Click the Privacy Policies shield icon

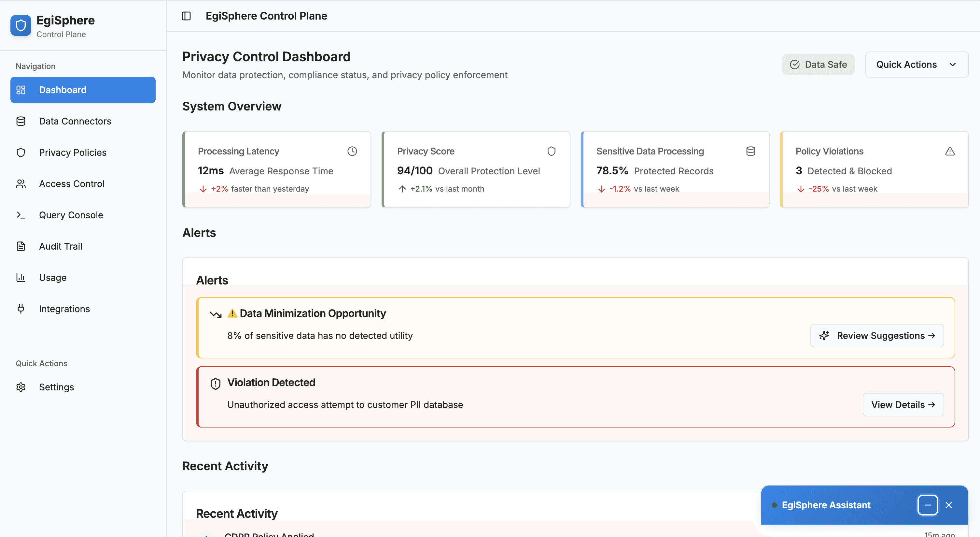point(21,152)
